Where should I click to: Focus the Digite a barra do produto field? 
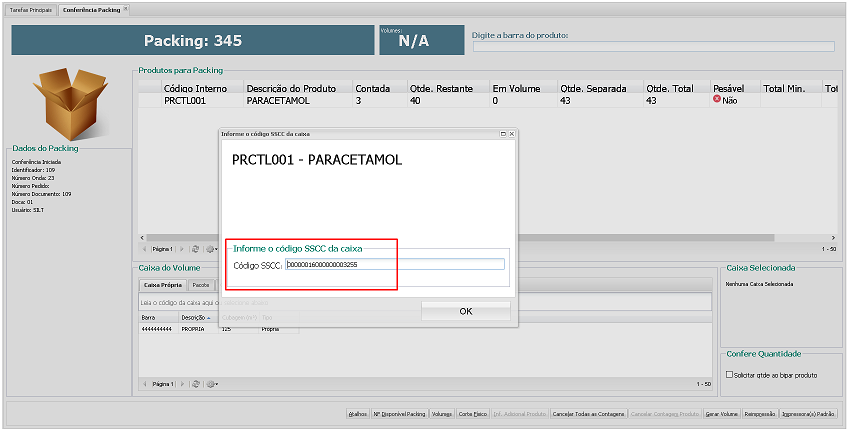point(654,47)
